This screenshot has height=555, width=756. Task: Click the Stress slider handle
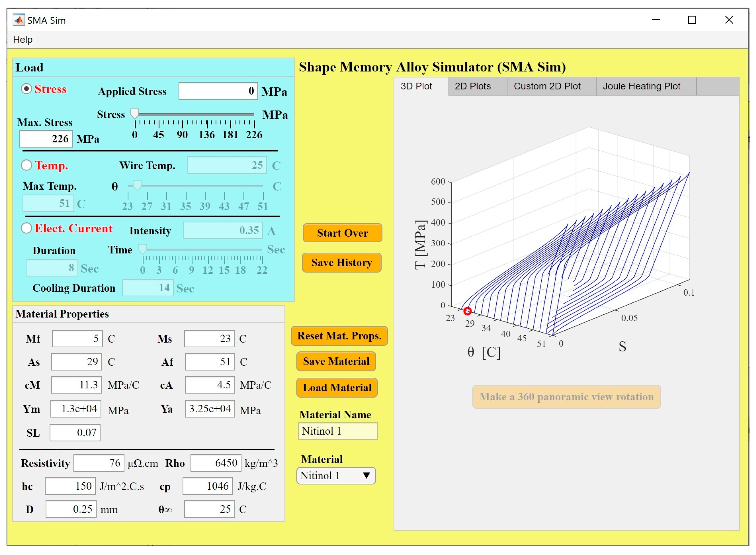tap(135, 114)
